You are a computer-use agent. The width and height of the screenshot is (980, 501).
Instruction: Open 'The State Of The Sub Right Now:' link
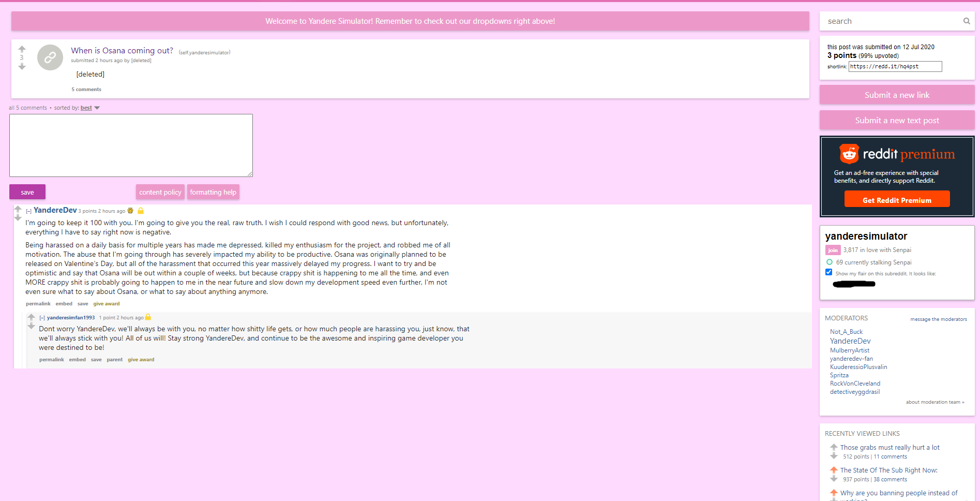(888, 470)
